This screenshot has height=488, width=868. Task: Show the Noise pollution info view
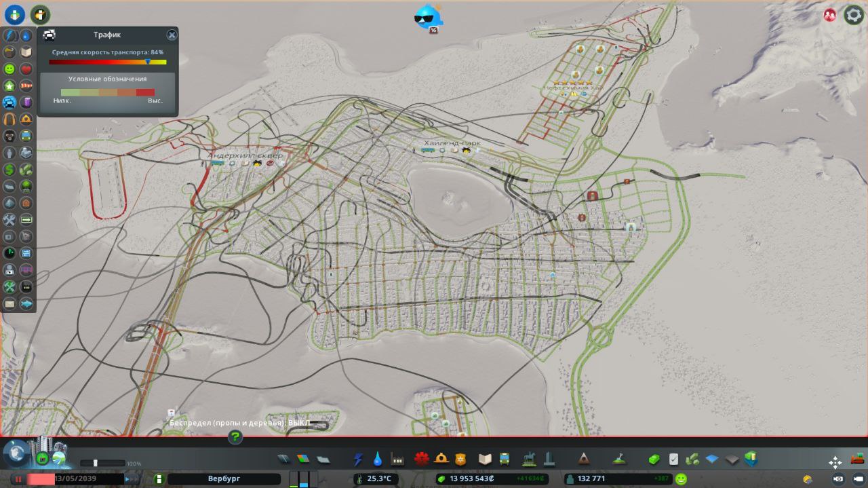pyautogui.click(x=9, y=119)
